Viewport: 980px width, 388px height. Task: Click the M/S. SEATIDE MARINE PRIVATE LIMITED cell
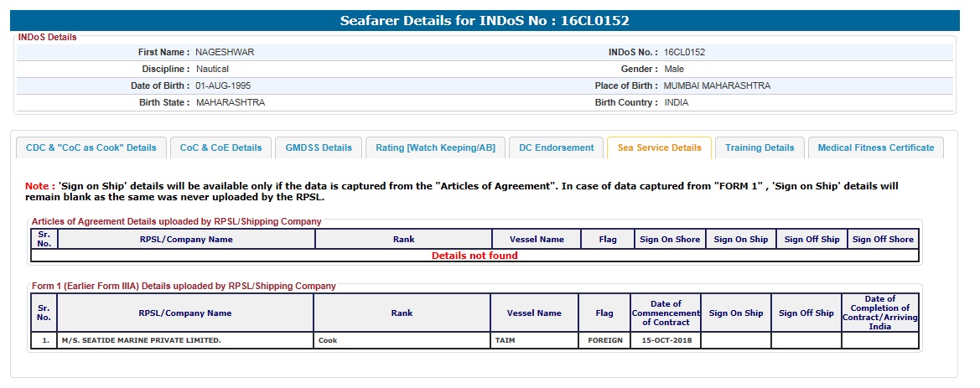(185, 341)
